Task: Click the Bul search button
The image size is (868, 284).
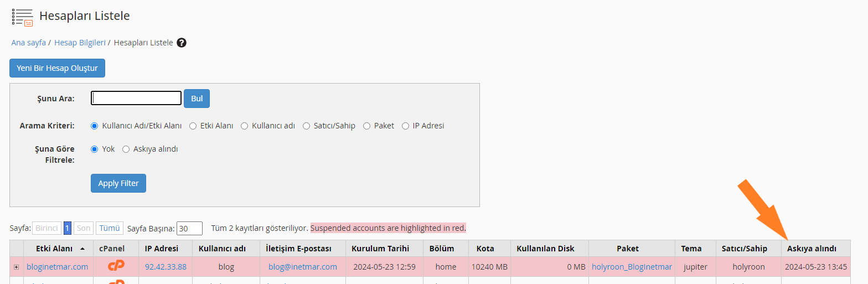Action: point(197,99)
